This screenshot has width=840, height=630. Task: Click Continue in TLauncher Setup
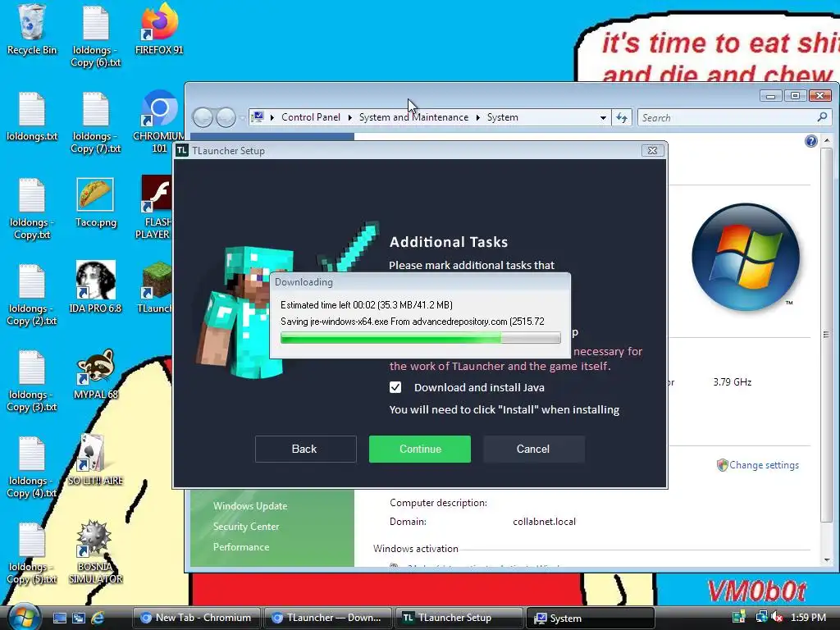tap(420, 449)
